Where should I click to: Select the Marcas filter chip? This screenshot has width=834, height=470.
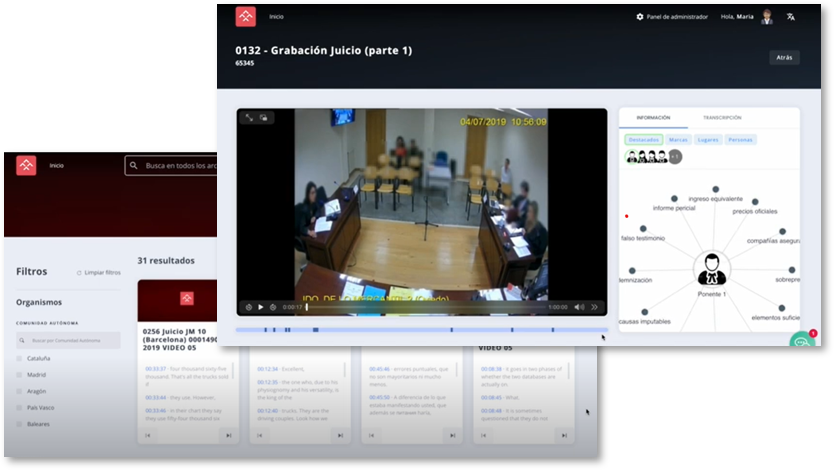[678, 140]
